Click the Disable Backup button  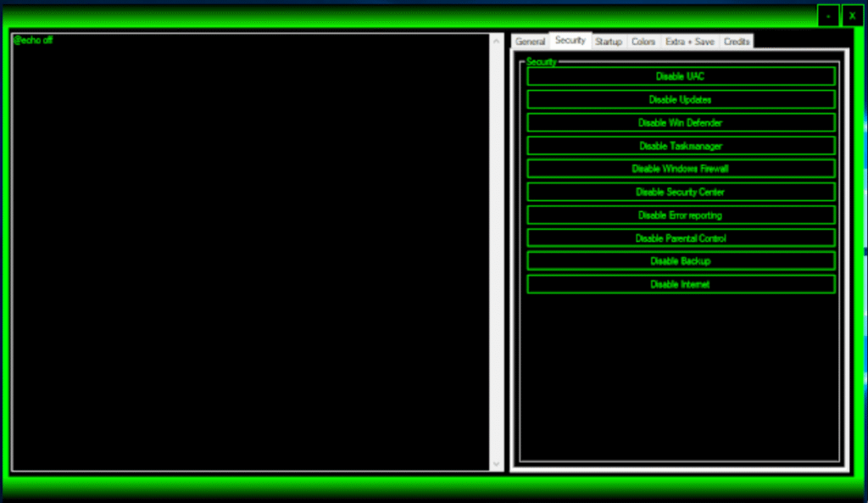681,261
